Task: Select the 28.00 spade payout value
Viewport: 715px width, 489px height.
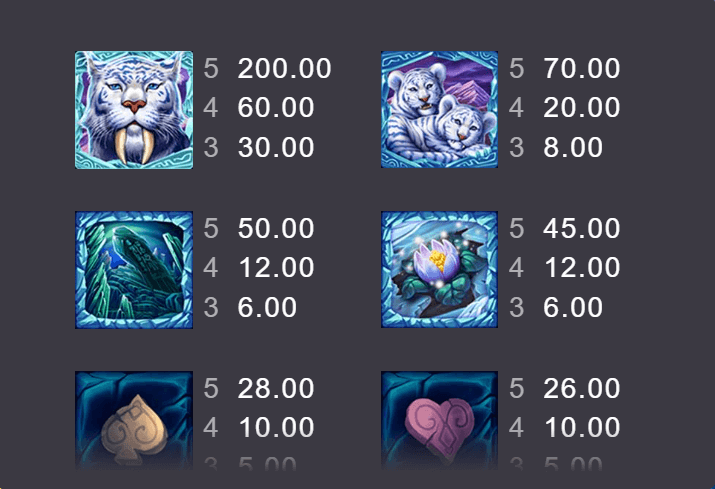Action: tap(276, 388)
